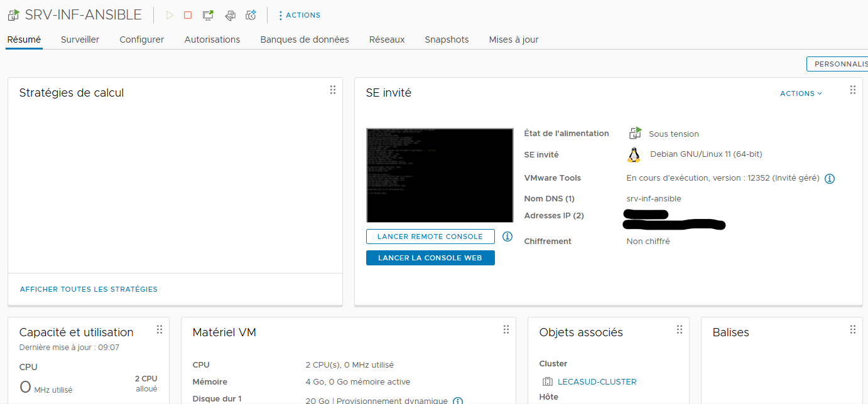Click the VM console preview thumbnail
The image size is (868, 404).
(x=440, y=175)
